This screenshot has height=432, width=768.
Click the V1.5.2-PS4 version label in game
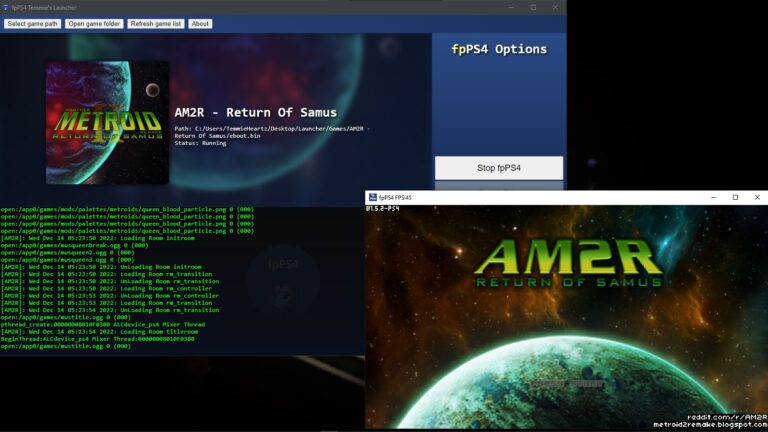[x=383, y=209]
